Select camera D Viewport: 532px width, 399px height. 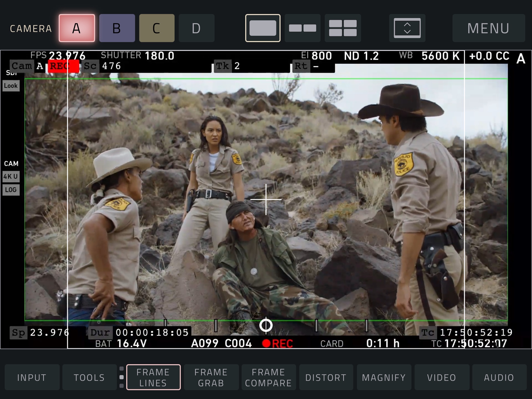pyautogui.click(x=196, y=28)
